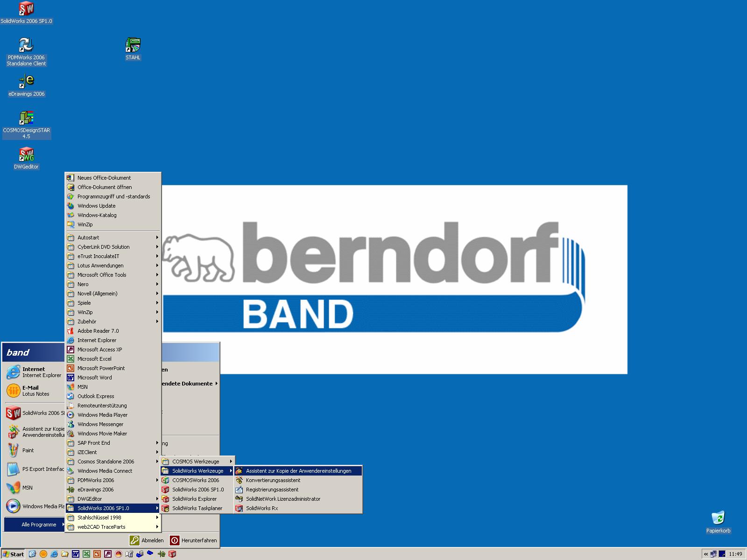Expand web2CAD TraceParts folder
This screenshot has width=747, height=560.
pos(113,527)
